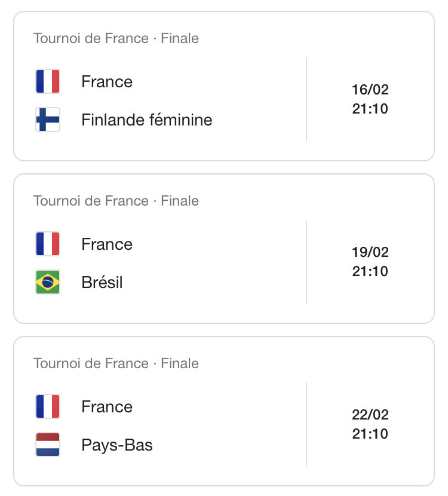The image size is (448, 496).
Task: Click the date 16/02 in the first card
Action: click(x=370, y=90)
